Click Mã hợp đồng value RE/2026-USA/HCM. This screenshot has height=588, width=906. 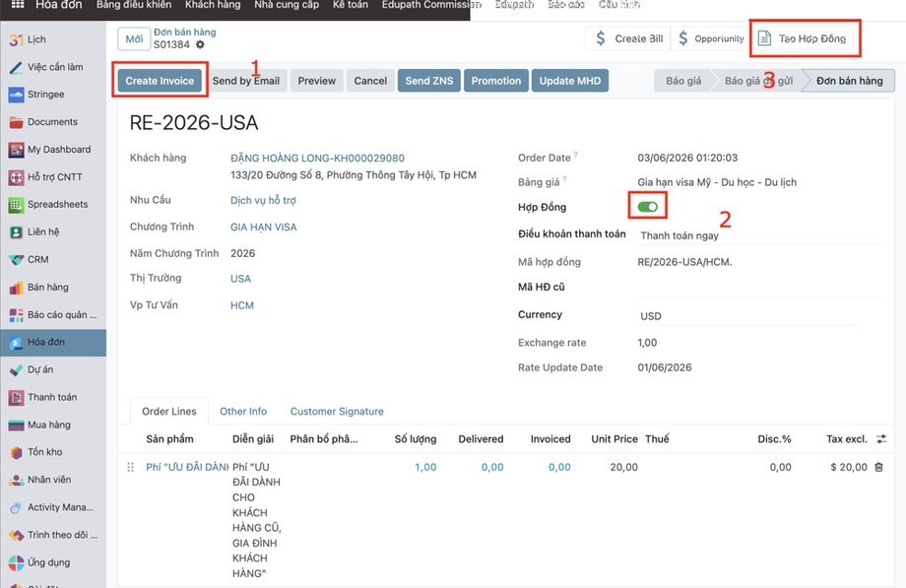(x=684, y=262)
